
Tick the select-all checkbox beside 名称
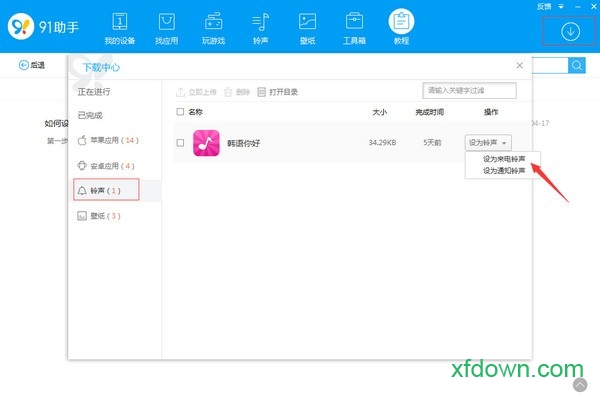point(180,112)
